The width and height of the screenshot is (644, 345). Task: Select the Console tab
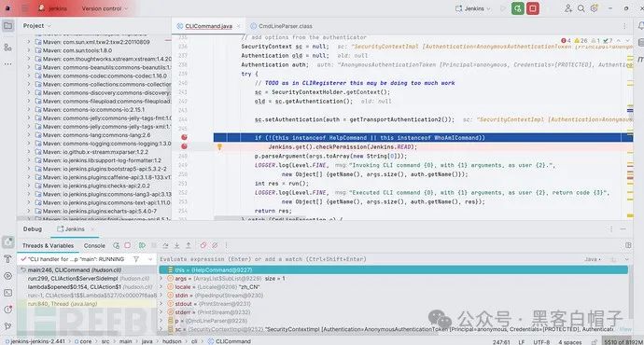[94, 245]
